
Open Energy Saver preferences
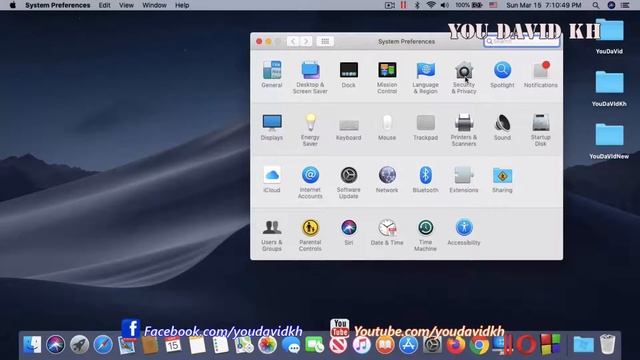tap(310, 130)
